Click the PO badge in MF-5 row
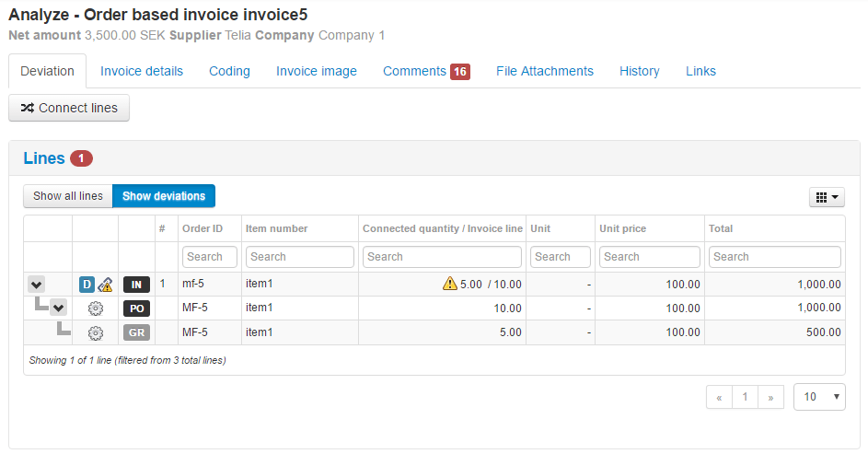The image size is (868, 454). 136,308
